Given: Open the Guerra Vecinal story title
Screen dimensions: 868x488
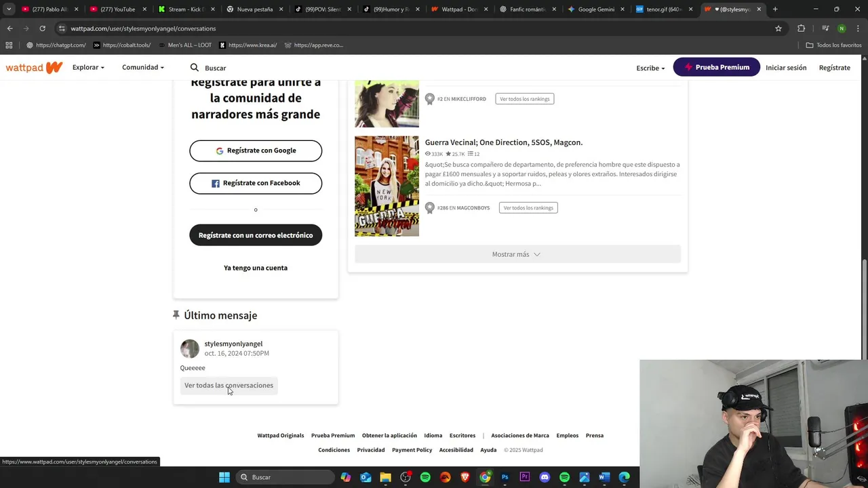Looking at the screenshot, I should tap(504, 142).
